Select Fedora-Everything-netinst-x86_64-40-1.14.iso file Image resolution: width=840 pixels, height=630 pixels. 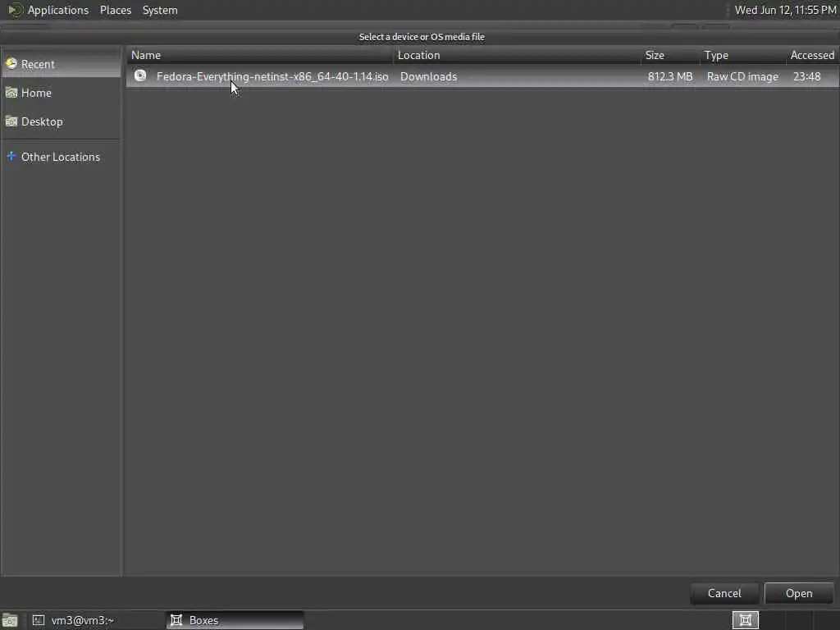pyautogui.click(x=482, y=76)
